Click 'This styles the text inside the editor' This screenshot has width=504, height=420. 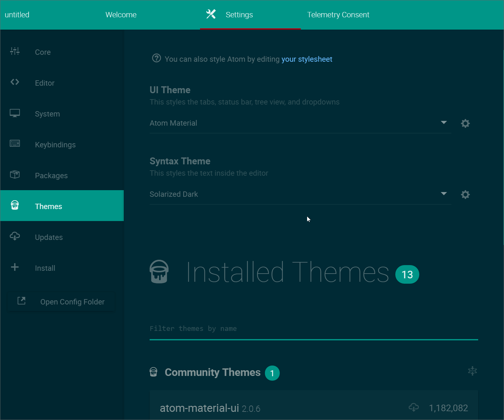tap(209, 173)
